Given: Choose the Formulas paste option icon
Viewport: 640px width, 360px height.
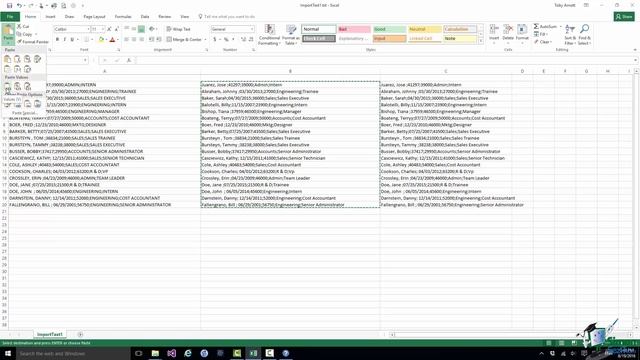Looking at the screenshot, I should (17, 59).
